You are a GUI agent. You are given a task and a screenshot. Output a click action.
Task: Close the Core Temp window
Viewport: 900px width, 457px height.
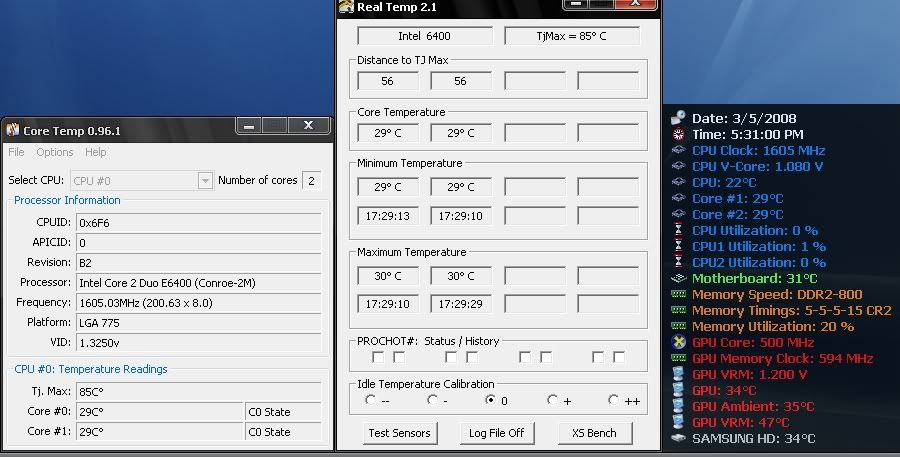308,126
